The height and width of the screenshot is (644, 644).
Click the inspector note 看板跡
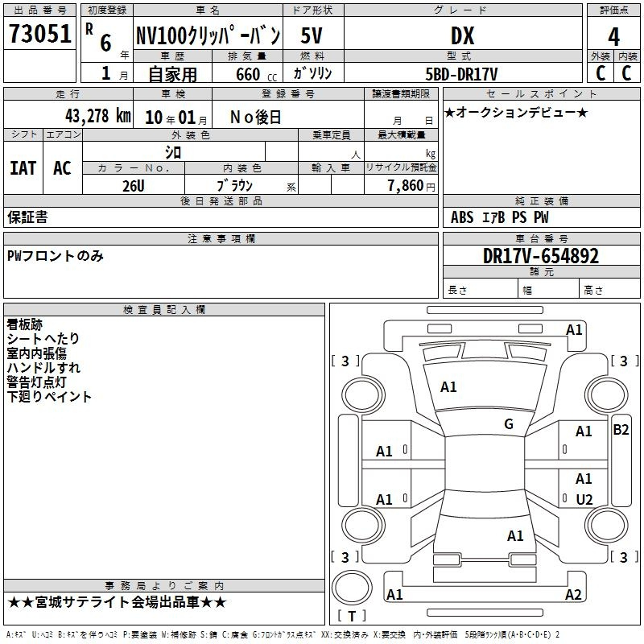click(x=25, y=324)
